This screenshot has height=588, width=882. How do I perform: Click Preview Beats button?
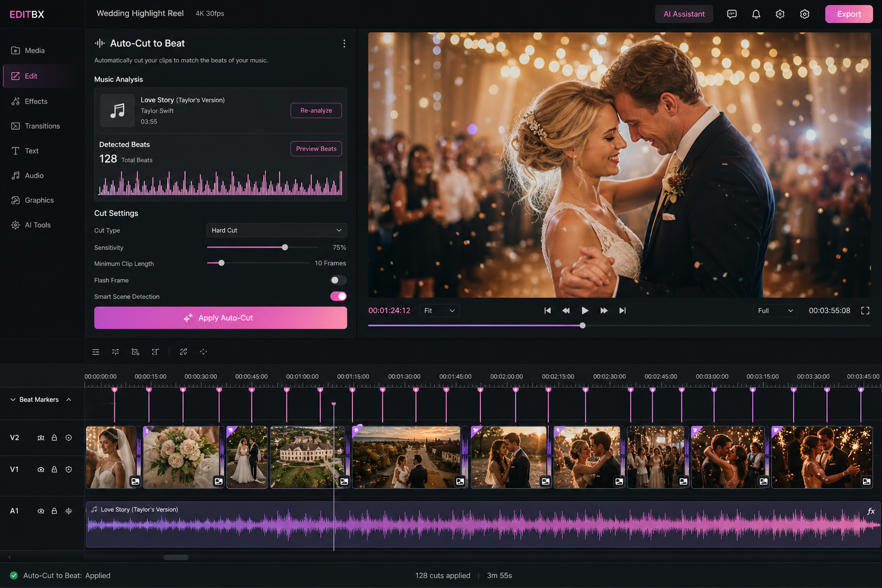[316, 149]
